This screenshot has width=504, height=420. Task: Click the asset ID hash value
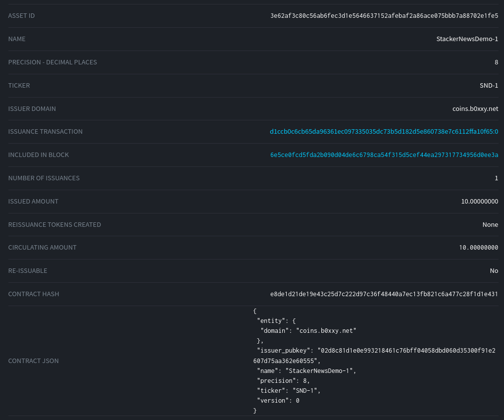click(x=384, y=16)
